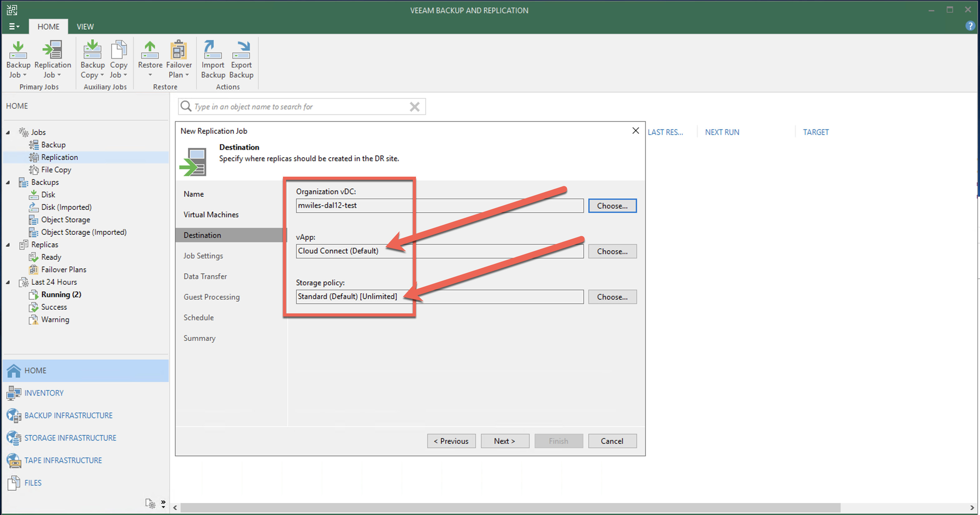
Task: Select Running (2) in the tree
Action: (61, 294)
